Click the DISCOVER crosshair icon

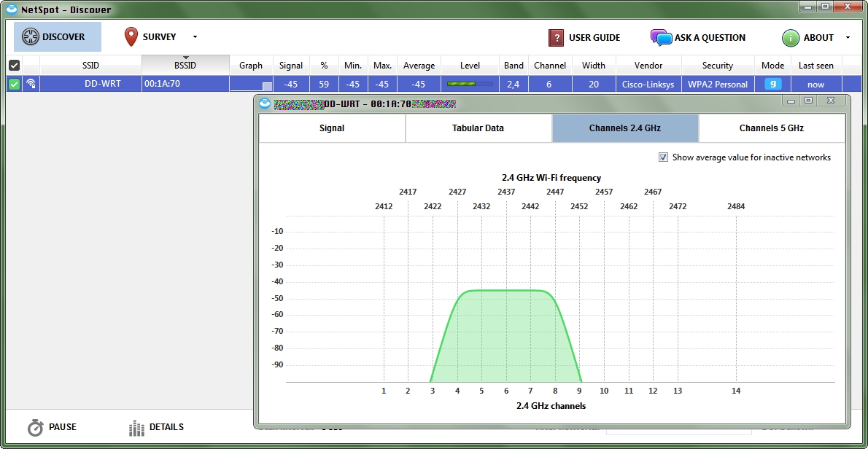point(31,37)
